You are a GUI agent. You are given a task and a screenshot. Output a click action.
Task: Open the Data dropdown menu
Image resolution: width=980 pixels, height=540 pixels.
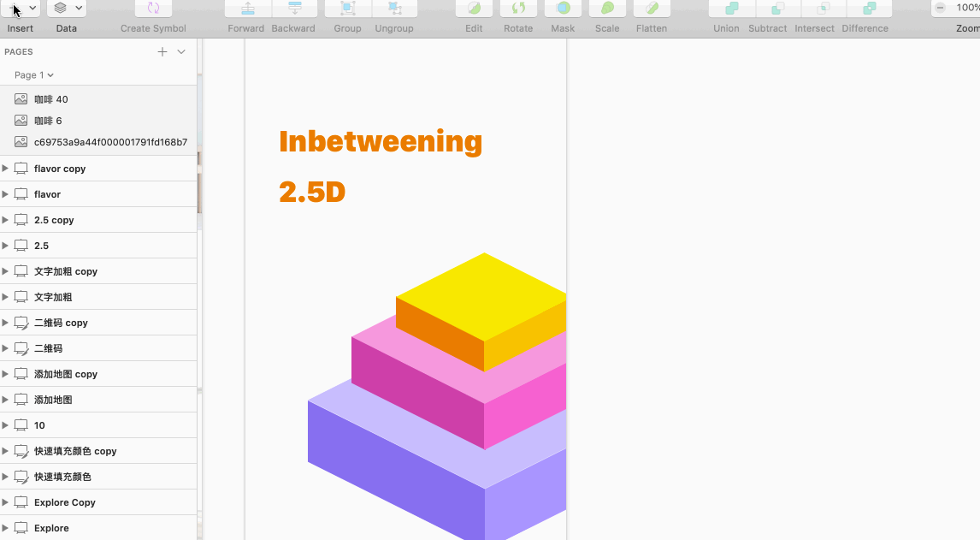coord(67,9)
